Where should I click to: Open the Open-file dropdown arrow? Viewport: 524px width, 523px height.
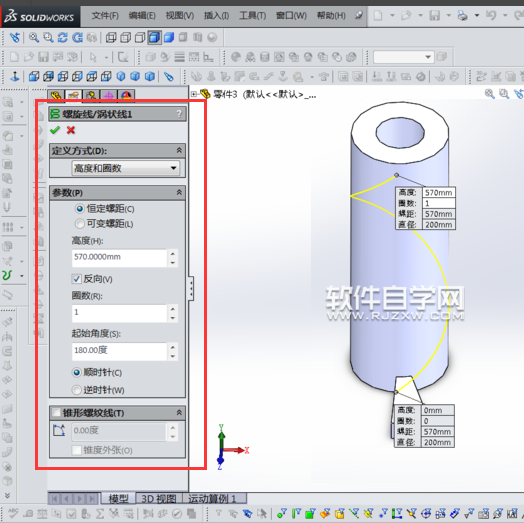(420, 15)
